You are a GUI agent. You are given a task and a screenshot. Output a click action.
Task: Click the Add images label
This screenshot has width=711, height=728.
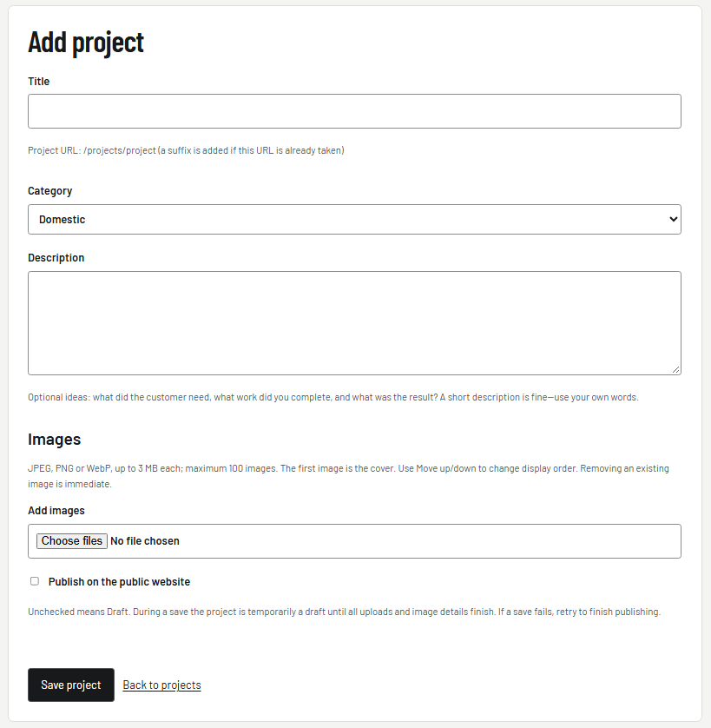(x=56, y=510)
